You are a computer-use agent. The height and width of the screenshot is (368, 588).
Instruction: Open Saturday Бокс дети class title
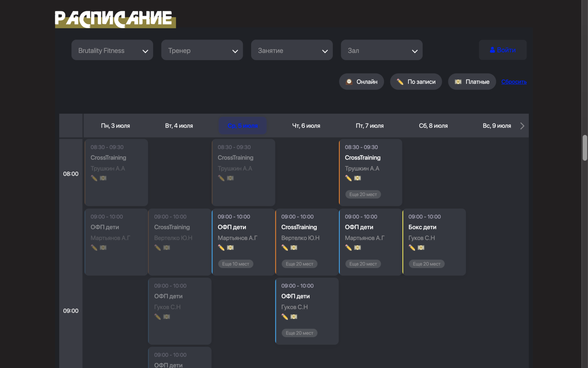pyautogui.click(x=422, y=227)
